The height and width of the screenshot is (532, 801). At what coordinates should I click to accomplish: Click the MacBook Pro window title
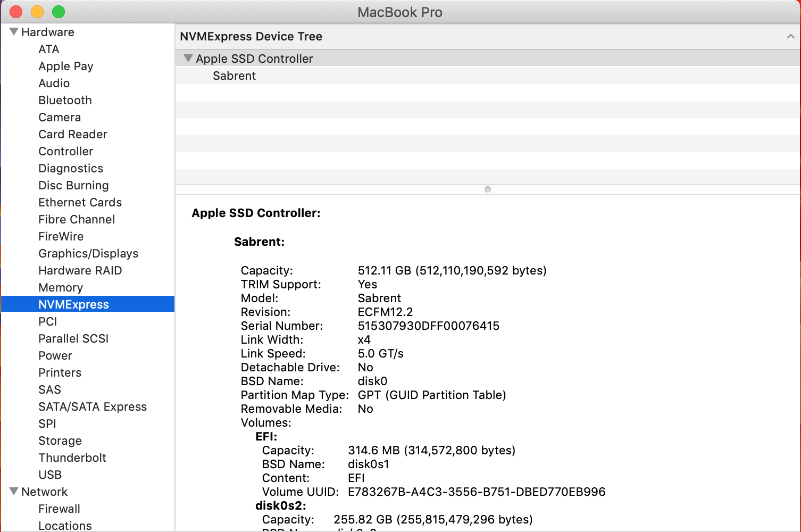pos(400,12)
